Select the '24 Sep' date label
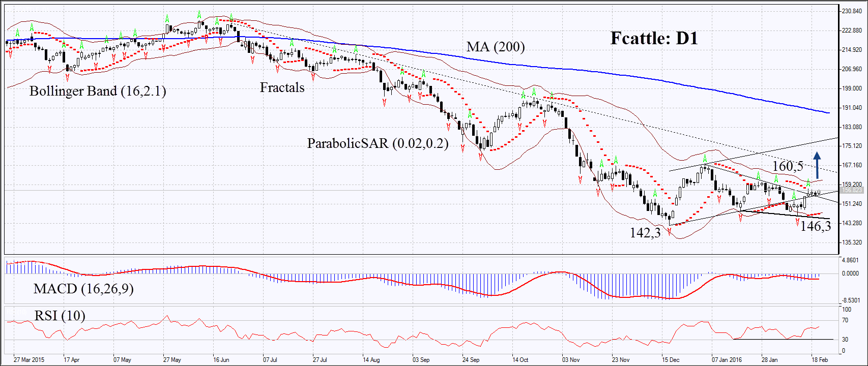This screenshot has width=868, height=366. [471, 360]
